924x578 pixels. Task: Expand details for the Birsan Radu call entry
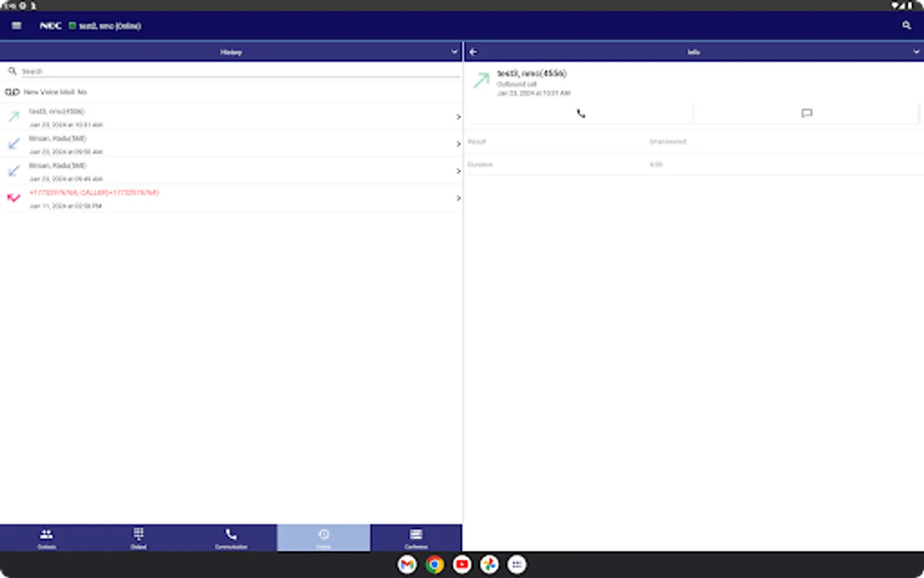[x=458, y=143]
